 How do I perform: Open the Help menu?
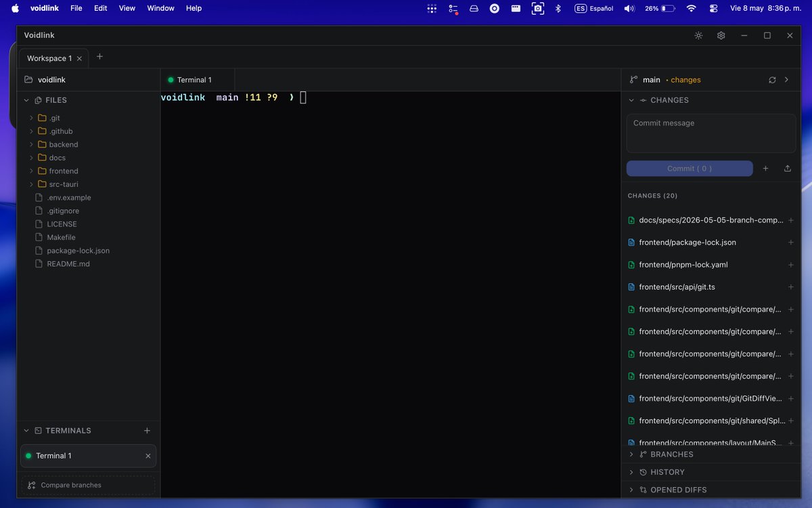coord(194,9)
